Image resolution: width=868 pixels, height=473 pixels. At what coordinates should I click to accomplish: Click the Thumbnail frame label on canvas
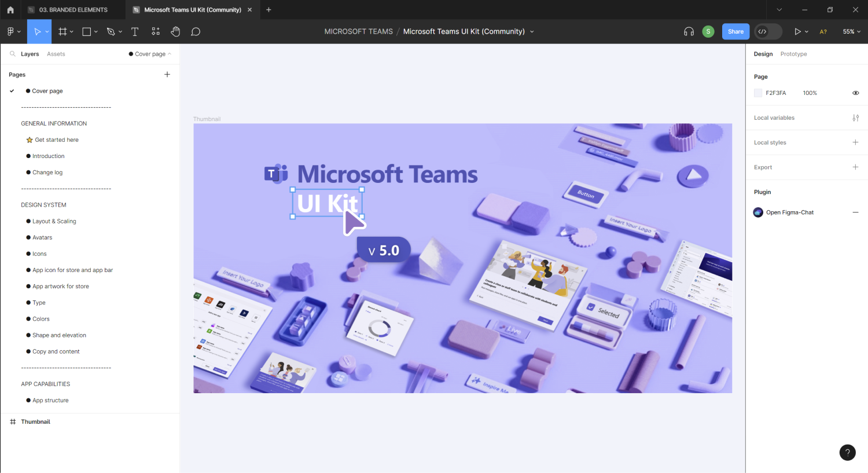207,119
